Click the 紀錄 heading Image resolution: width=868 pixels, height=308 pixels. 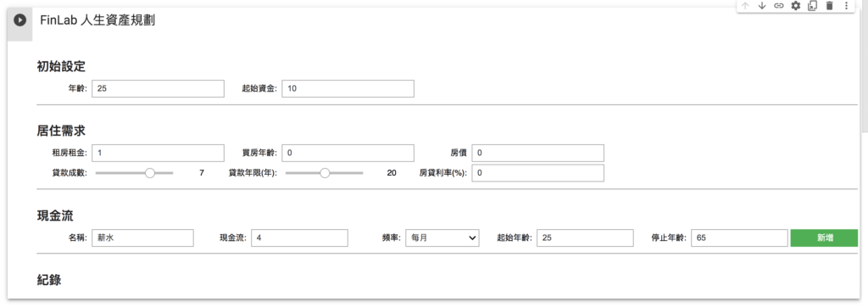(x=48, y=280)
